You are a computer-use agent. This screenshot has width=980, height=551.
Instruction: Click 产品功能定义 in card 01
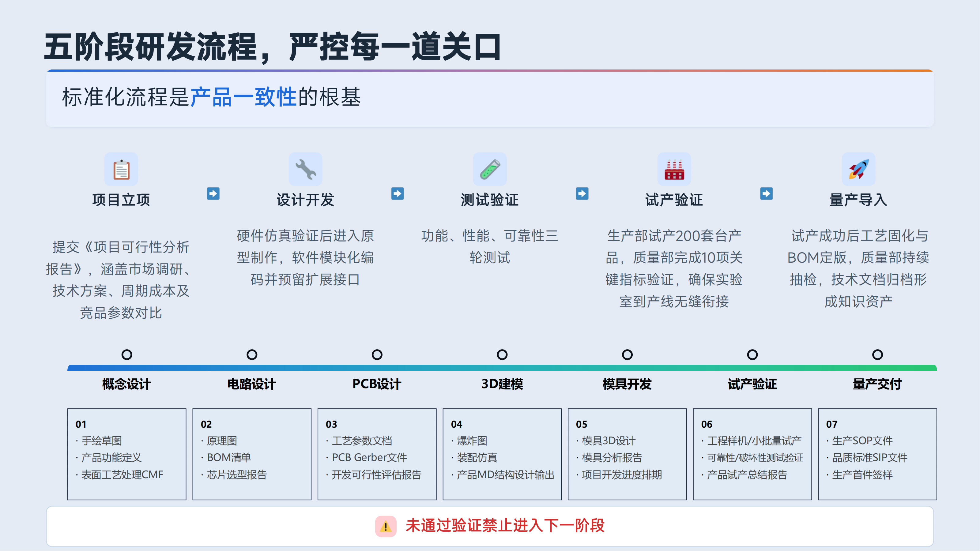[x=111, y=457]
